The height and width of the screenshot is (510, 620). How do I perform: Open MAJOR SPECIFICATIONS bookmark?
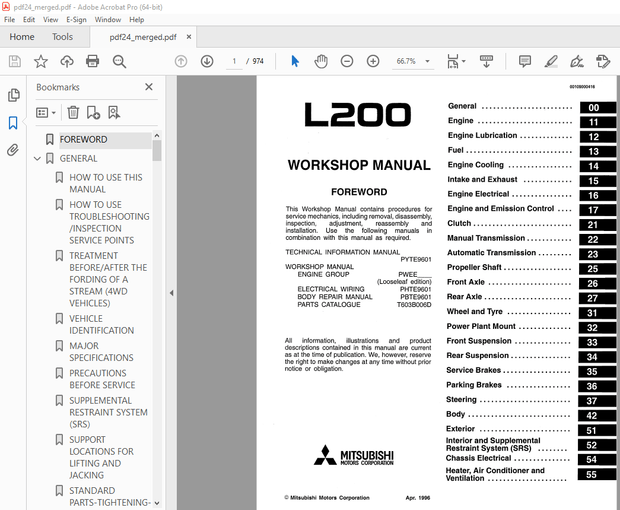(x=101, y=352)
